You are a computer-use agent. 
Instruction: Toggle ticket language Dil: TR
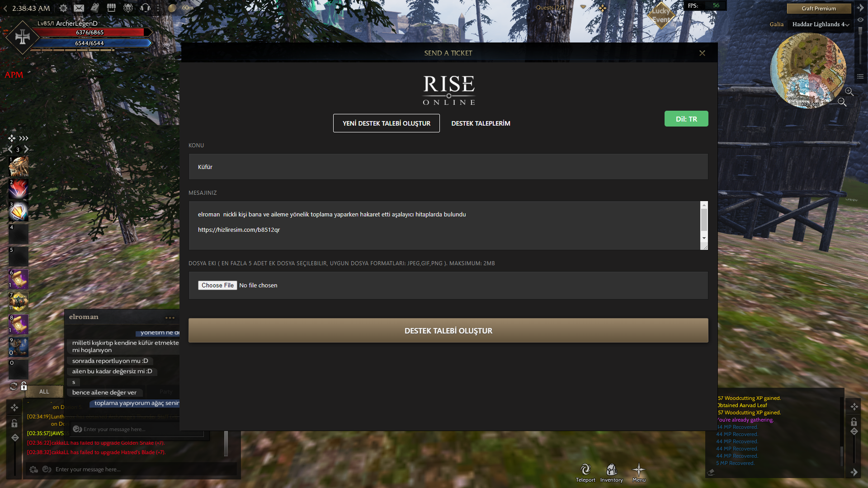[x=686, y=119]
